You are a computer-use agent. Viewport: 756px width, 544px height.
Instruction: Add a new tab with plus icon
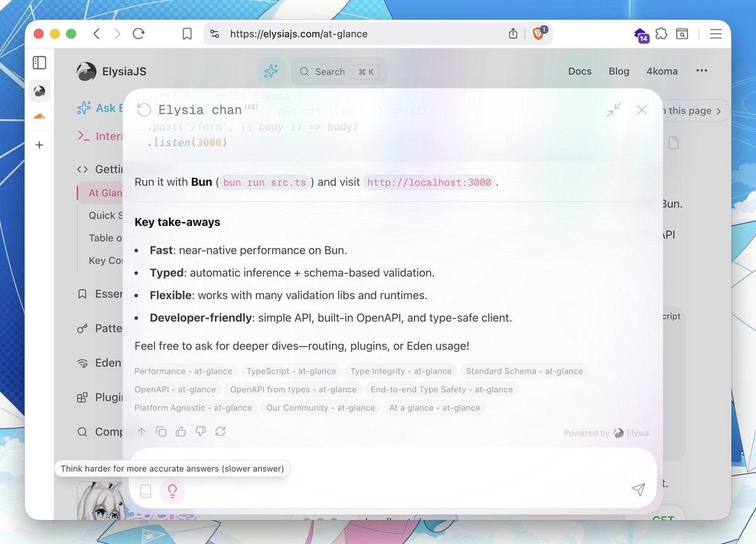click(39, 145)
